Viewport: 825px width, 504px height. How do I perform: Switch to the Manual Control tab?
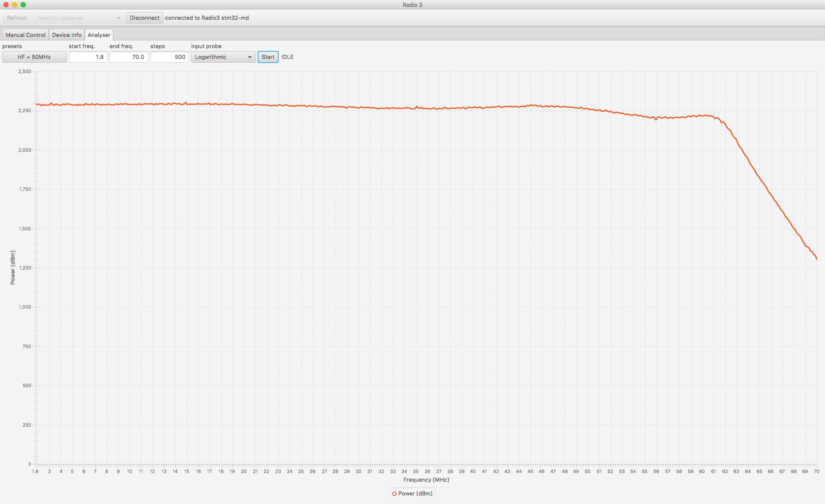[25, 35]
